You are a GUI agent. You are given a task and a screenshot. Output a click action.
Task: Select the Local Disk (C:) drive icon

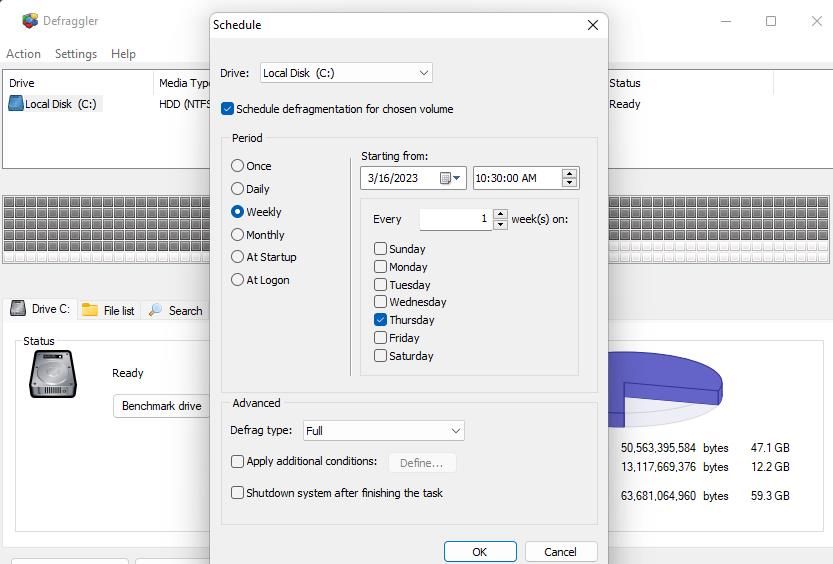click(x=16, y=104)
